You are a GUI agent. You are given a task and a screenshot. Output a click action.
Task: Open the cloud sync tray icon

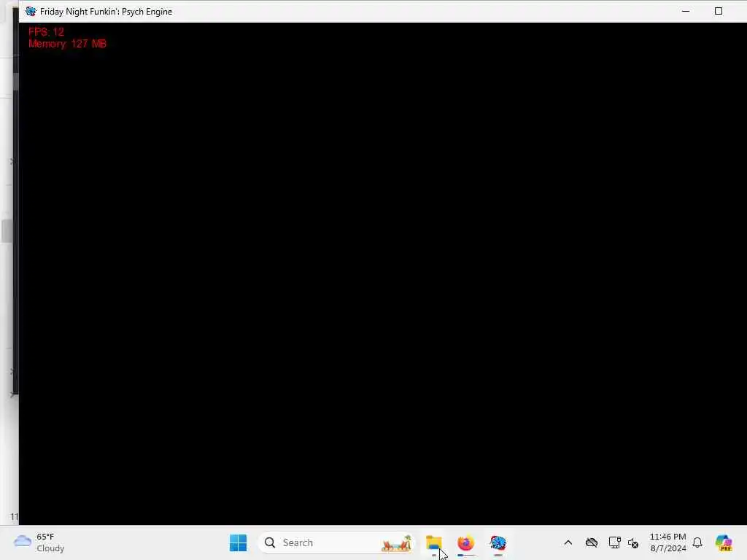point(592,542)
